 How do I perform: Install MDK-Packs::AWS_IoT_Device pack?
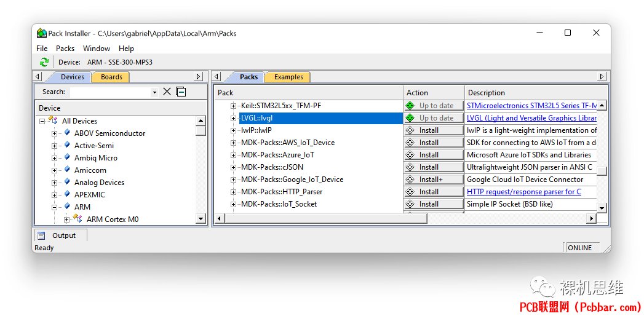[x=434, y=143]
